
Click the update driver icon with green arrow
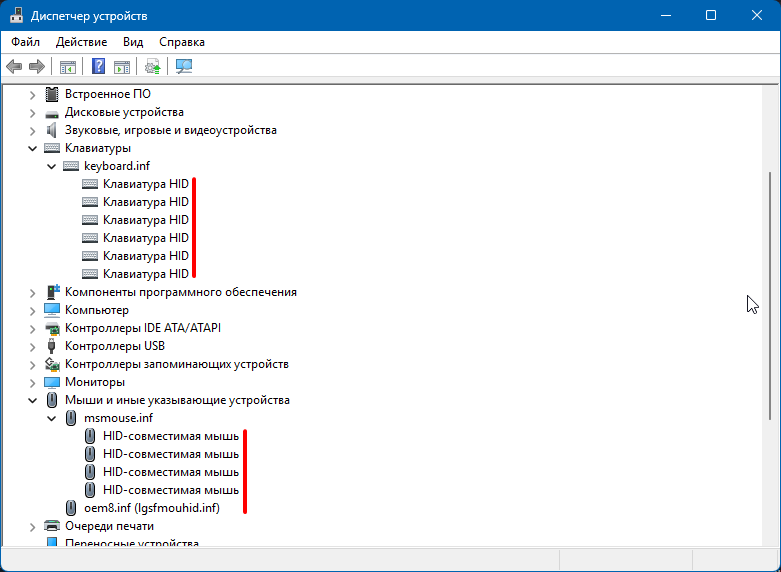[152, 66]
